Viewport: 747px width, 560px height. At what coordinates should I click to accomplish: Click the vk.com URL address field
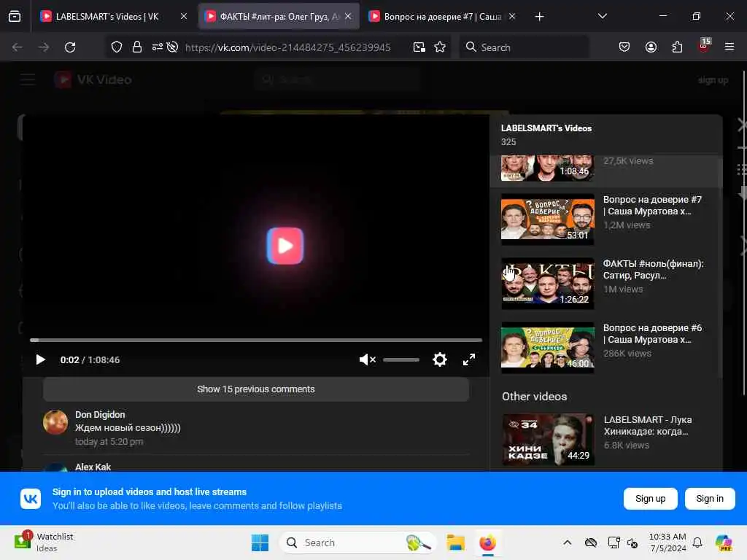287,47
